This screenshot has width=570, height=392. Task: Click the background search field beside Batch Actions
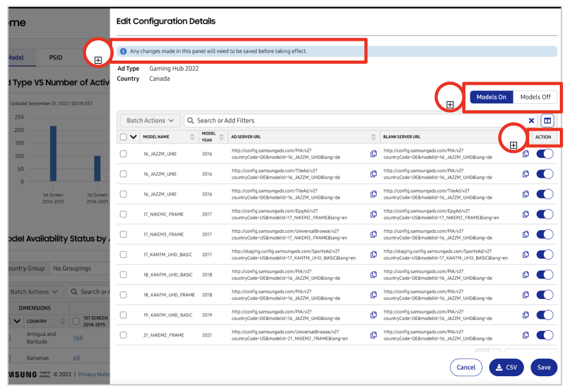click(x=89, y=292)
